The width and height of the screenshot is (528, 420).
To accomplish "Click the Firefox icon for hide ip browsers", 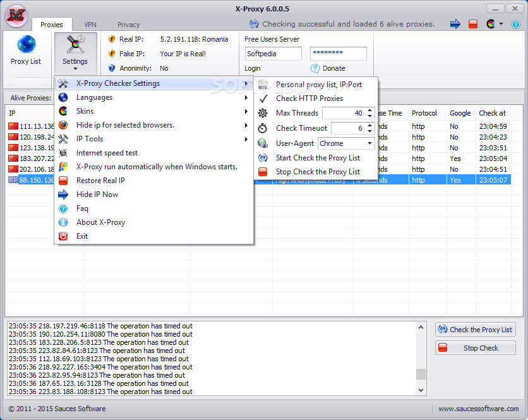I will (63, 125).
